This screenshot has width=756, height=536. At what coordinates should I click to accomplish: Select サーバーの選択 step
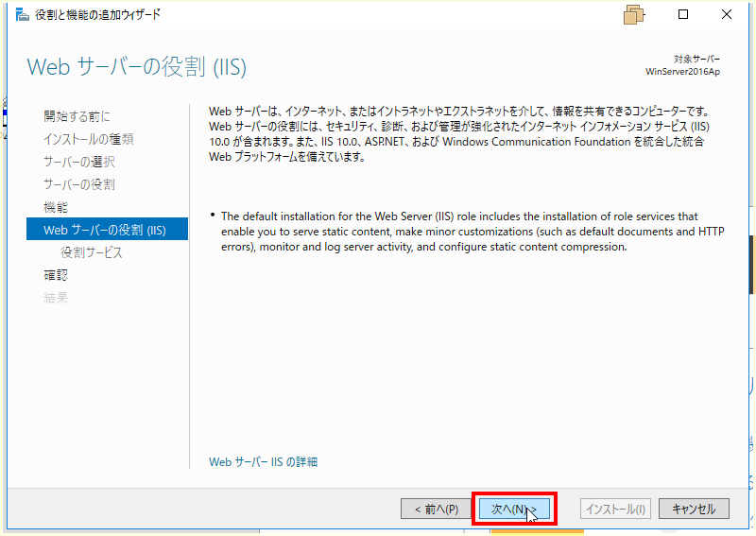(79, 162)
